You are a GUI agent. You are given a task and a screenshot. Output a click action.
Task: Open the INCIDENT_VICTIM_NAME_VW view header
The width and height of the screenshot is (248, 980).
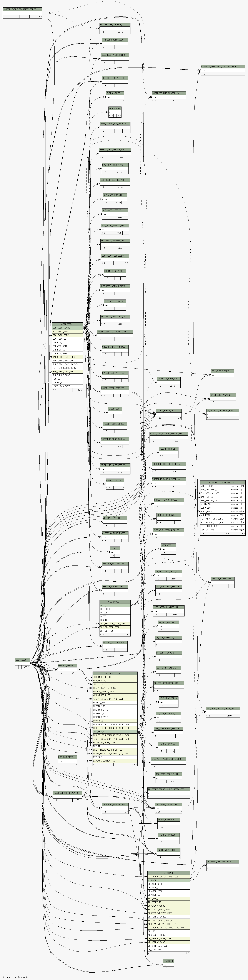223,482
